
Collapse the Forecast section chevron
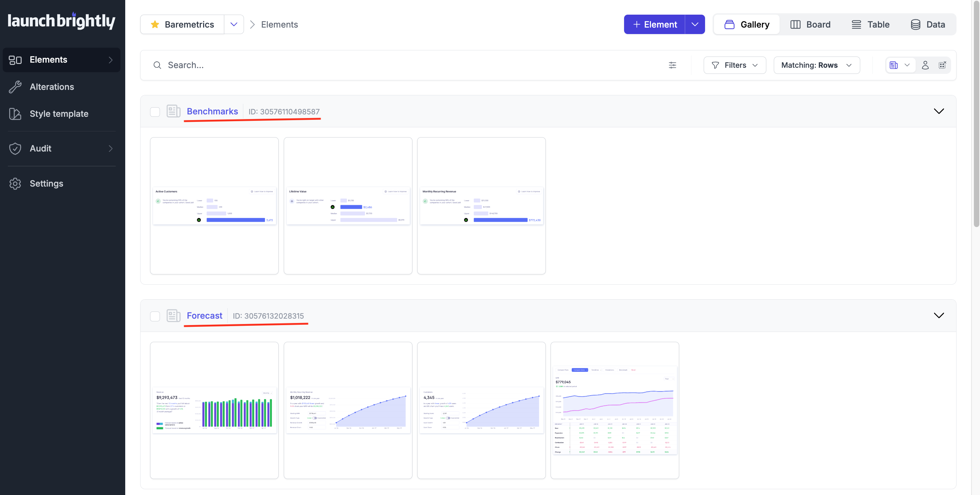click(938, 315)
